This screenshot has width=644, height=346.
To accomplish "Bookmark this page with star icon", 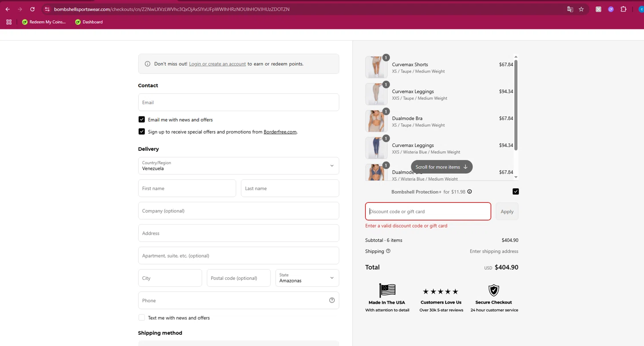I will click(581, 9).
